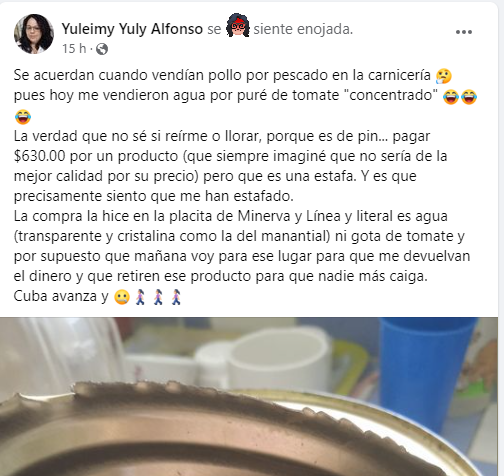This screenshot has width=504, height=476.
Task: Open Yuleimy Yuly Alfonso's profile picture
Action: coord(34,34)
